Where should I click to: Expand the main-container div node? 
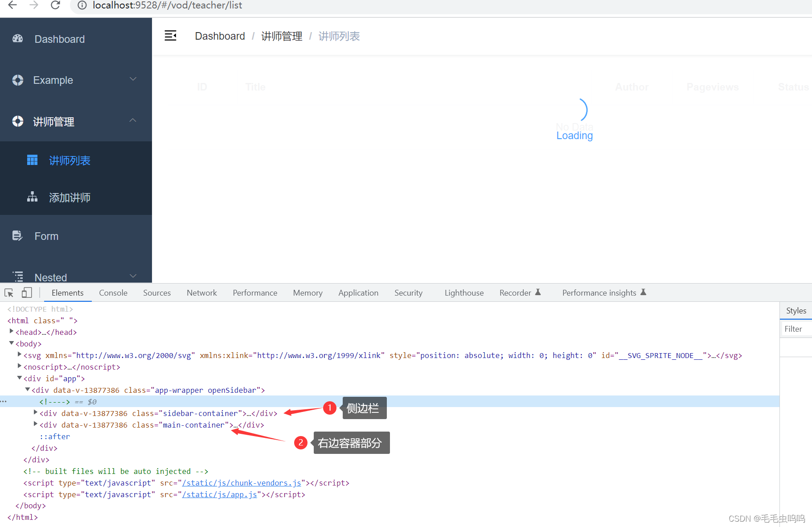tap(36, 424)
